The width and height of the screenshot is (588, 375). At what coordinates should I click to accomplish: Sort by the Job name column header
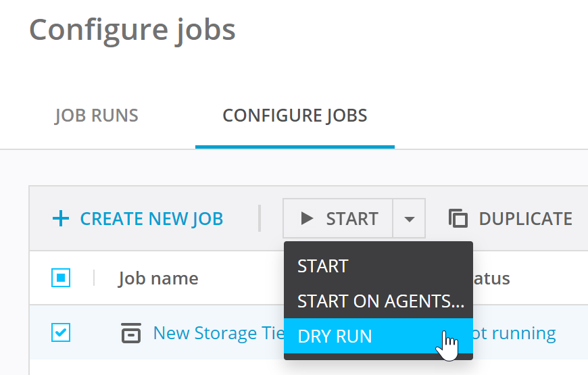[x=158, y=278]
